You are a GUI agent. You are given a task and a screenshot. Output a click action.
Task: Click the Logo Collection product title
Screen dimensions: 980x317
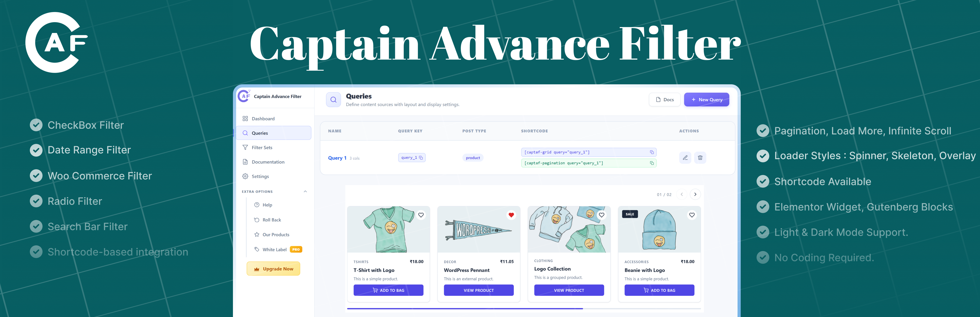click(552, 269)
